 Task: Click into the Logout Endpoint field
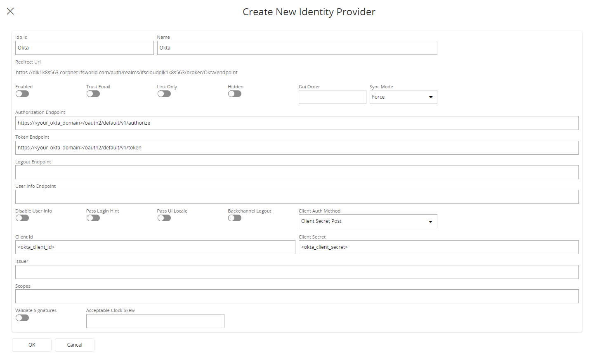point(297,172)
